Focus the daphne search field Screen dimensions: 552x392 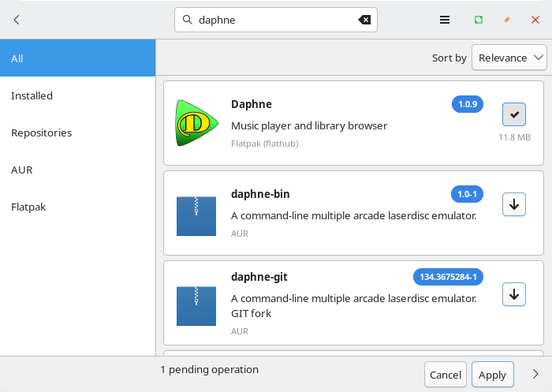tap(276, 20)
